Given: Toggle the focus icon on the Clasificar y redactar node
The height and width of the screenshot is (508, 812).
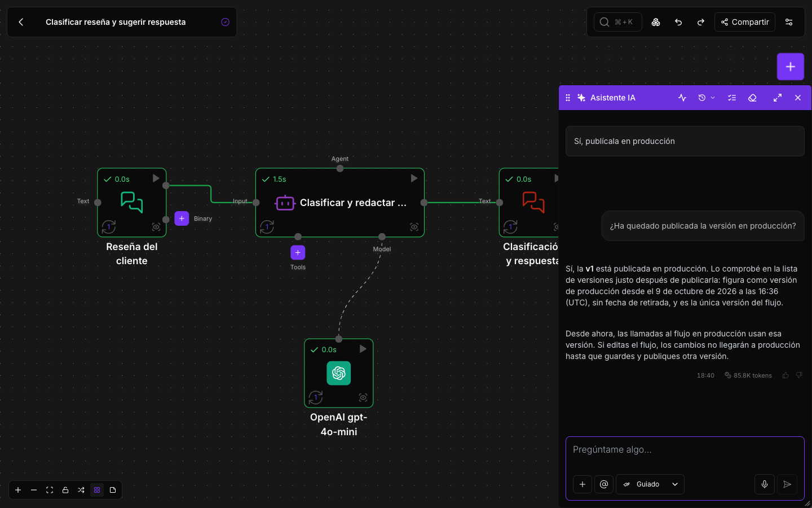Looking at the screenshot, I should pyautogui.click(x=414, y=227).
